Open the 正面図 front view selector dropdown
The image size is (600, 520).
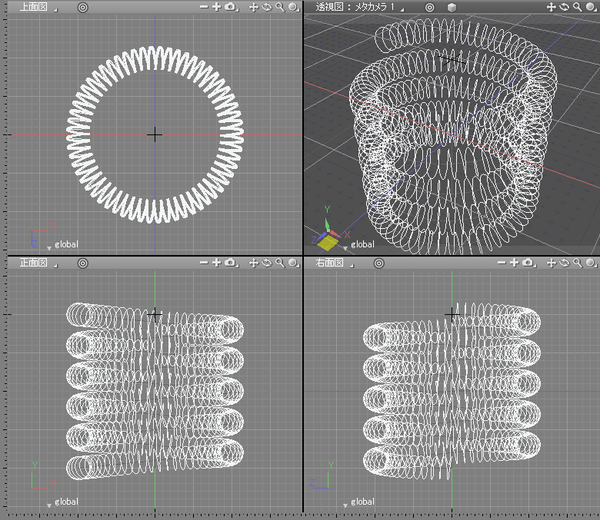click(x=38, y=263)
